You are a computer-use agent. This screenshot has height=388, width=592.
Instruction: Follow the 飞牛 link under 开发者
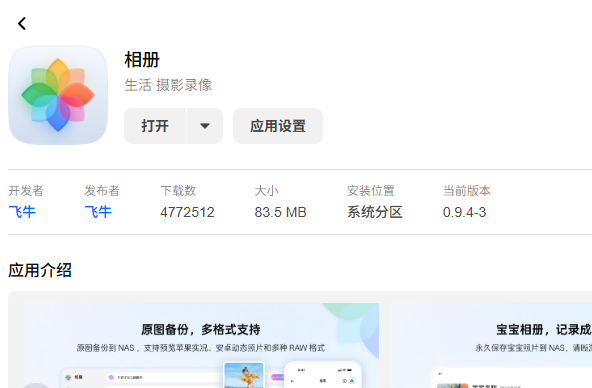click(x=22, y=212)
